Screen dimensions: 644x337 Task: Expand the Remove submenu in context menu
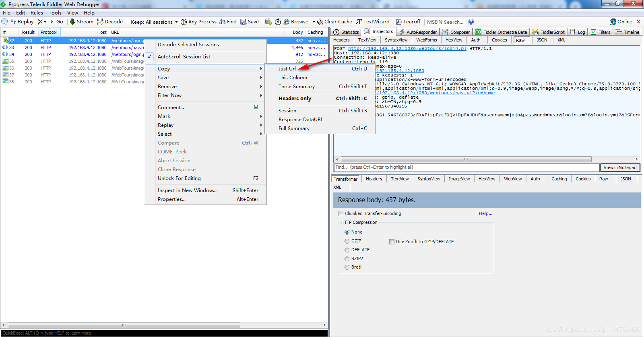point(205,87)
